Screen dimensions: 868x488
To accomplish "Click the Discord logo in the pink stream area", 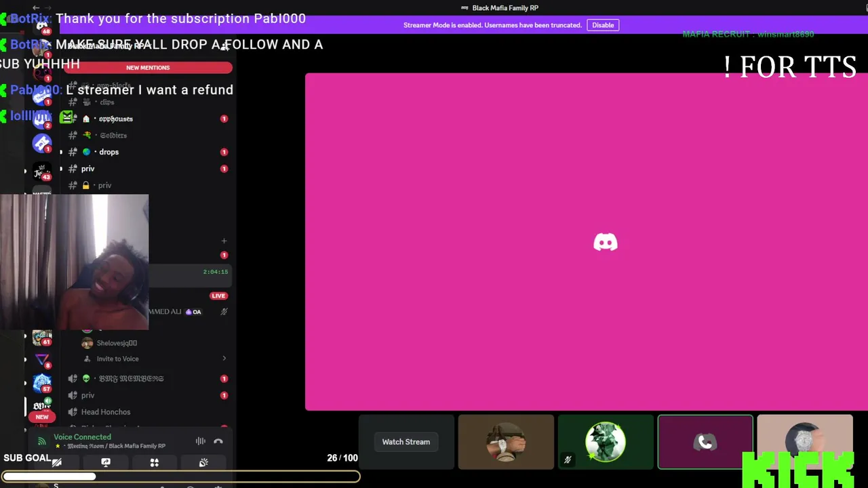I will click(x=606, y=242).
